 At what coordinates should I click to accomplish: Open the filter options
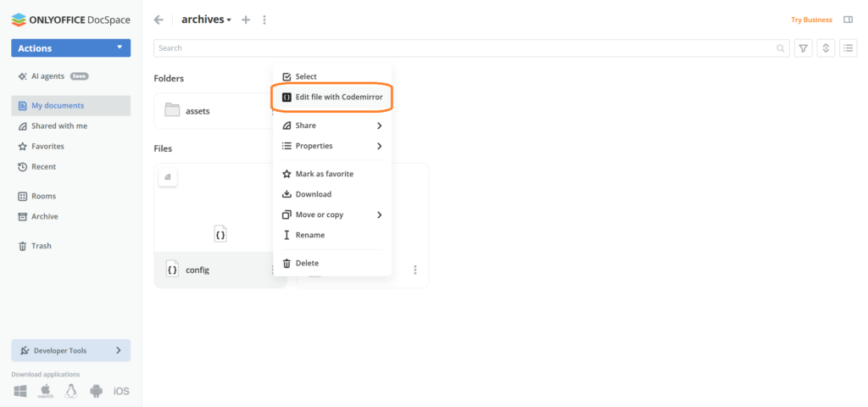[x=804, y=48]
